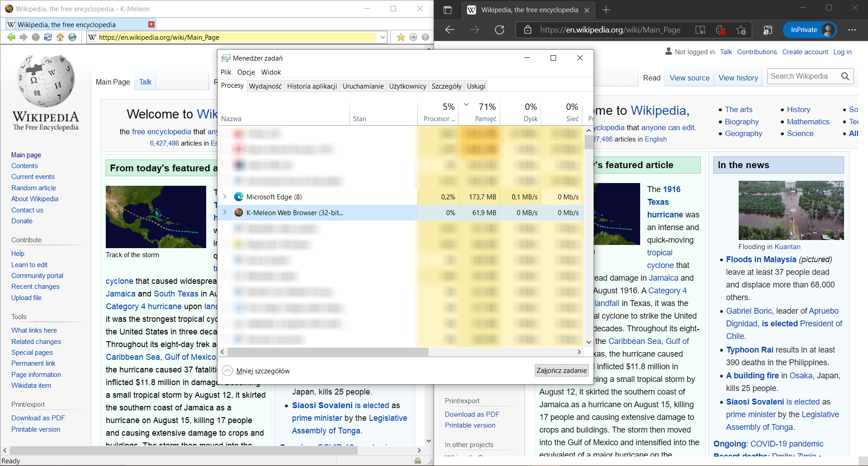Switch to Uruchamianie tab
868x466 pixels.
point(363,86)
